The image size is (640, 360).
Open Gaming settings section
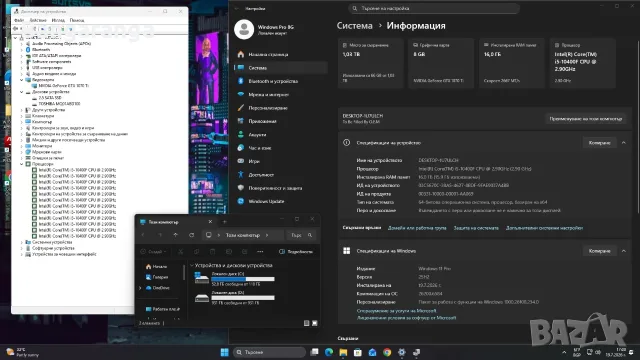(254, 161)
